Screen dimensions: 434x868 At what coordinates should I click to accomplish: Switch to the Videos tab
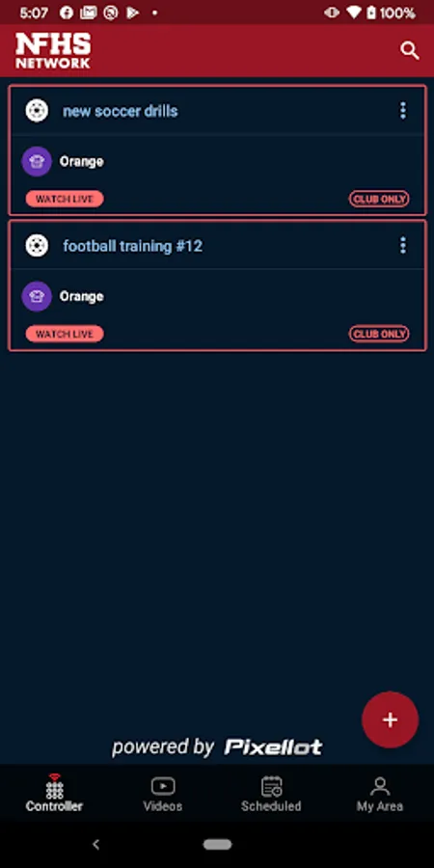click(x=163, y=794)
